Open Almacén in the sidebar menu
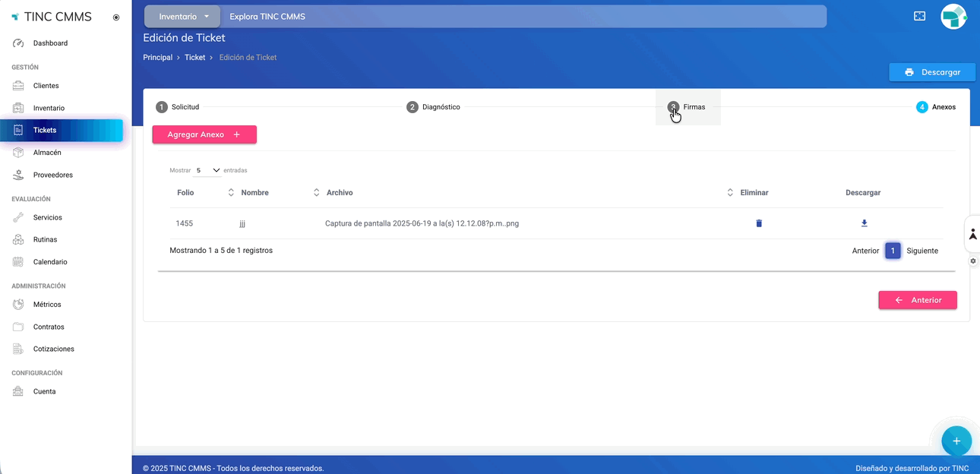The width and height of the screenshot is (980, 474). pyautogui.click(x=47, y=153)
